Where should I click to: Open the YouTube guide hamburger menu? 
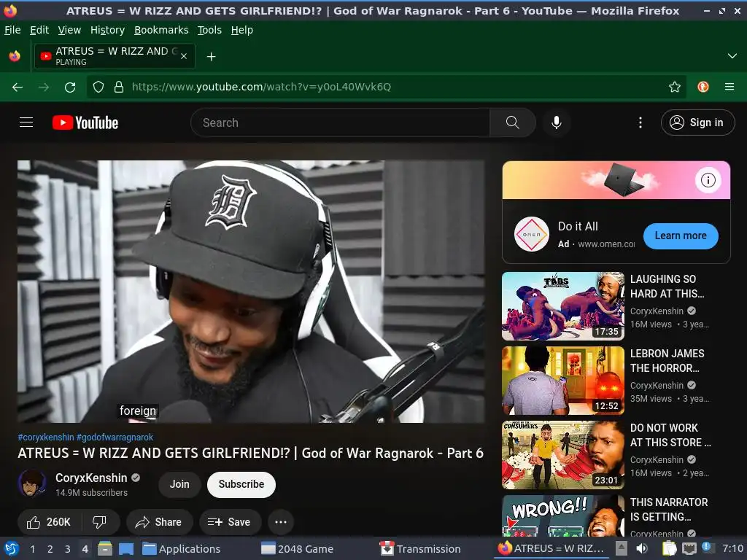click(x=26, y=122)
